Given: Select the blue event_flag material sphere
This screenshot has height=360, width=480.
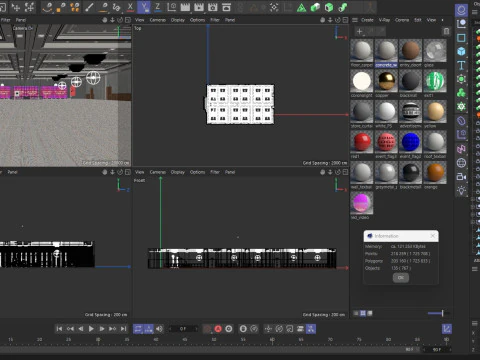Looking at the screenshot, I should [x=410, y=142].
